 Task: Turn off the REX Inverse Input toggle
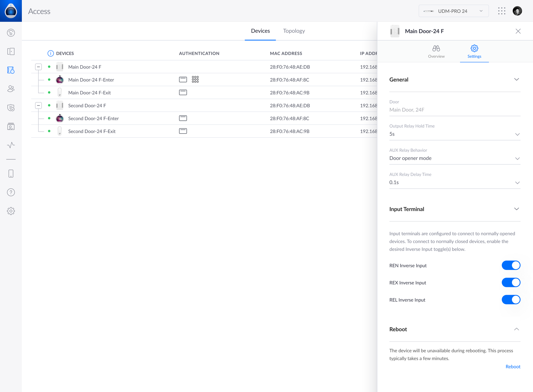coord(511,282)
